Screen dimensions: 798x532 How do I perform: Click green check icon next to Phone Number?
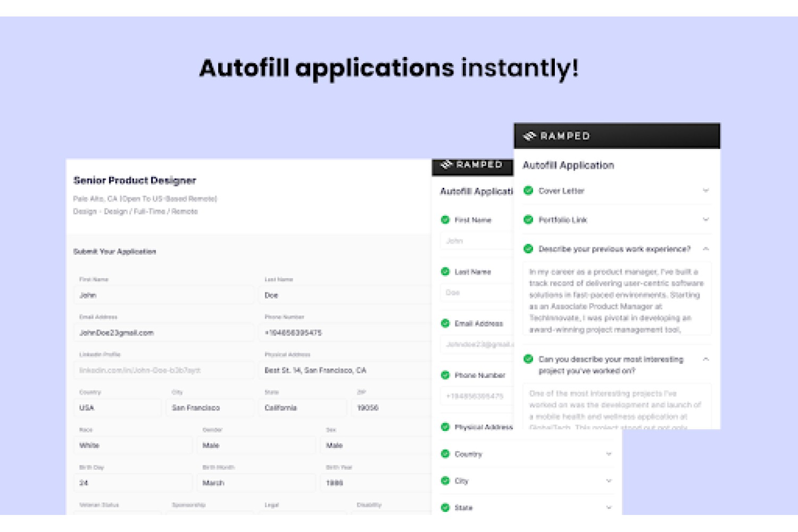[x=445, y=375]
